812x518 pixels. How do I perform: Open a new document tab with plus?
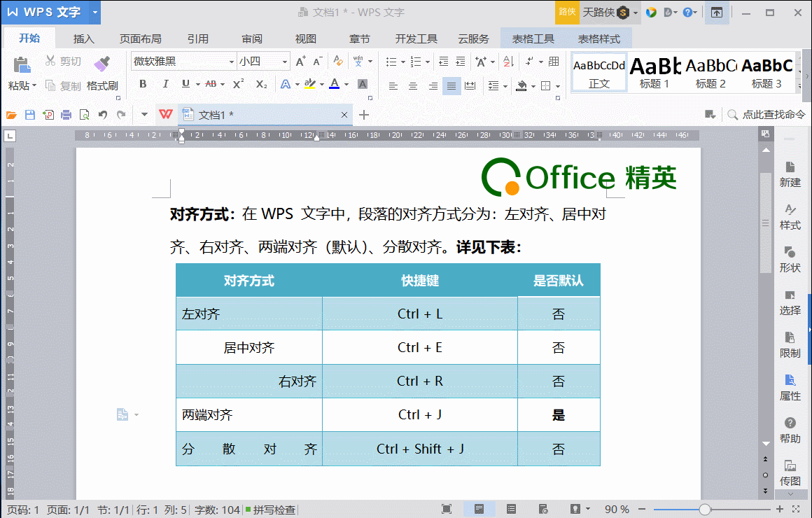(364, 115)
